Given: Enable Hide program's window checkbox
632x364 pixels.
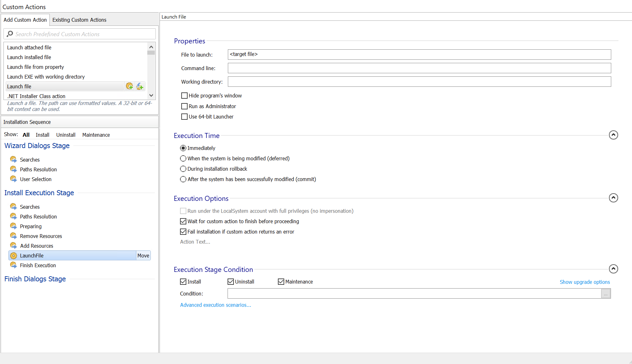Looking at the screenshot, I should coord(184,96).
